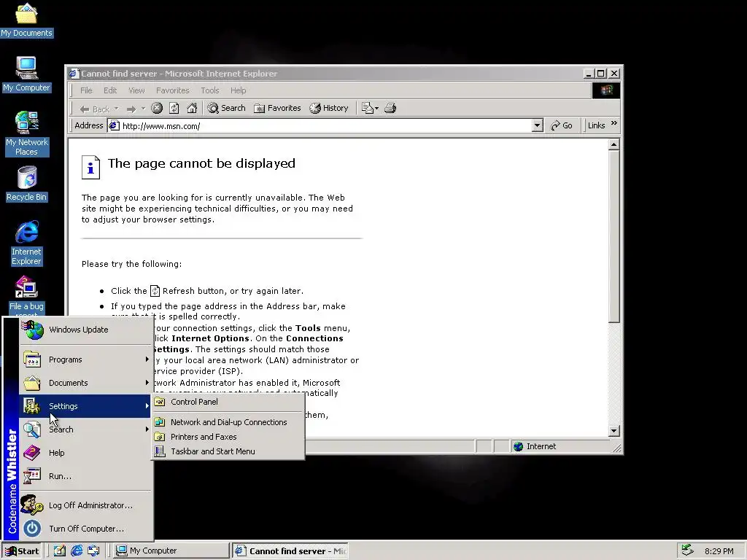This screenshot has width=747, height=560.
Task: Expand the Documents submenu
Action: 85,383
